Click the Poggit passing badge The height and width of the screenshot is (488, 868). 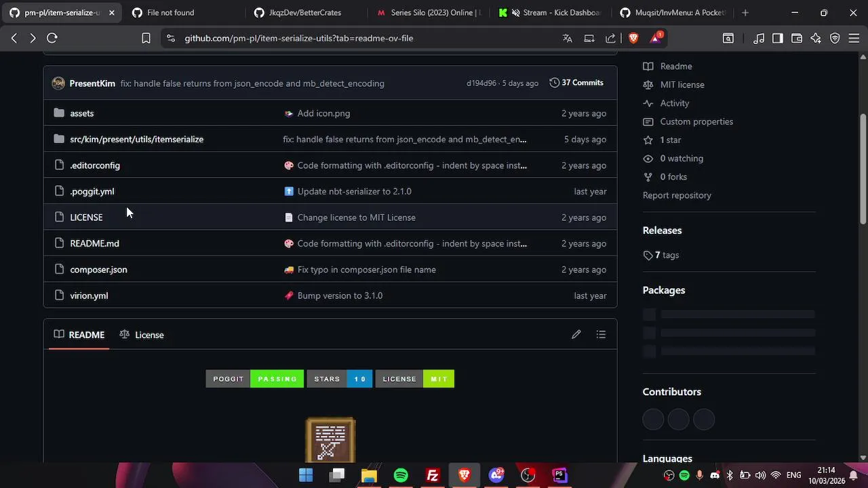[254, 379]
